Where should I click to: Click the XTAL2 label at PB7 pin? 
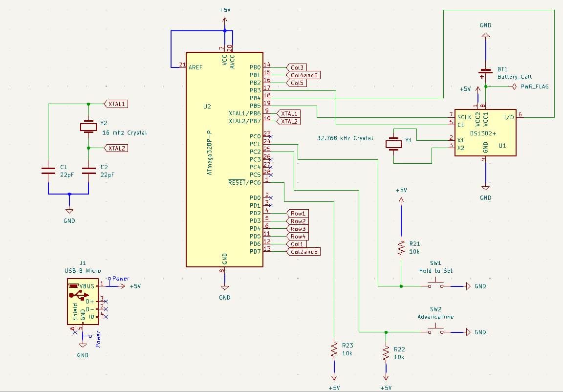[x=289, y=121]
